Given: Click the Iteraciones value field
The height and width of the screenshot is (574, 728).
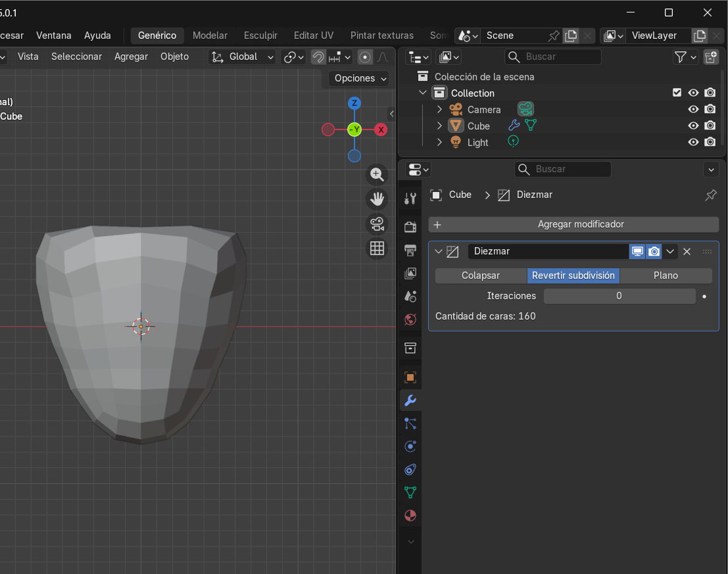Looking at the screenshot, I should 619,296.
